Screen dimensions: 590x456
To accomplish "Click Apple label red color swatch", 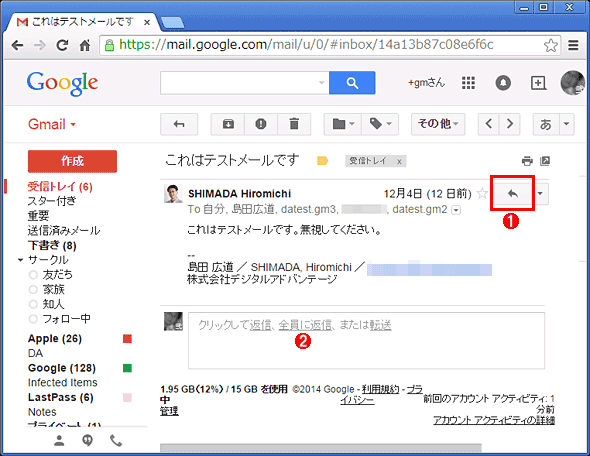I will (x=128, y=339).
